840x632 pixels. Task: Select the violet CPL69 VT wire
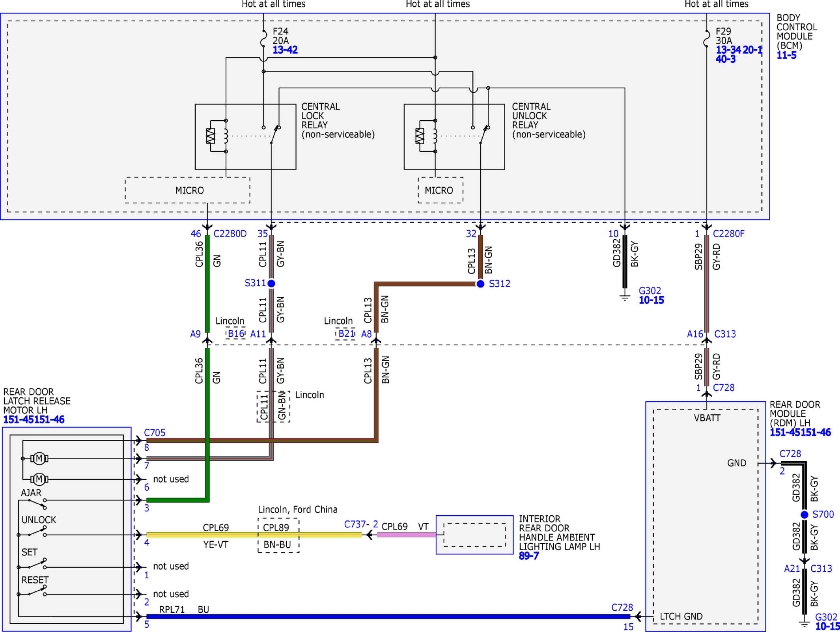[x=406, y=535]
